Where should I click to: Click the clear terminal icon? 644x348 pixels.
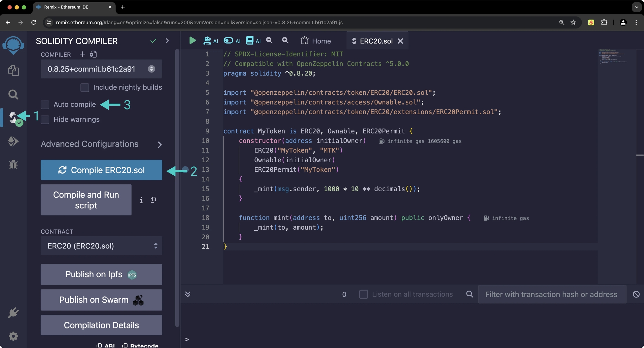[636, 294]
